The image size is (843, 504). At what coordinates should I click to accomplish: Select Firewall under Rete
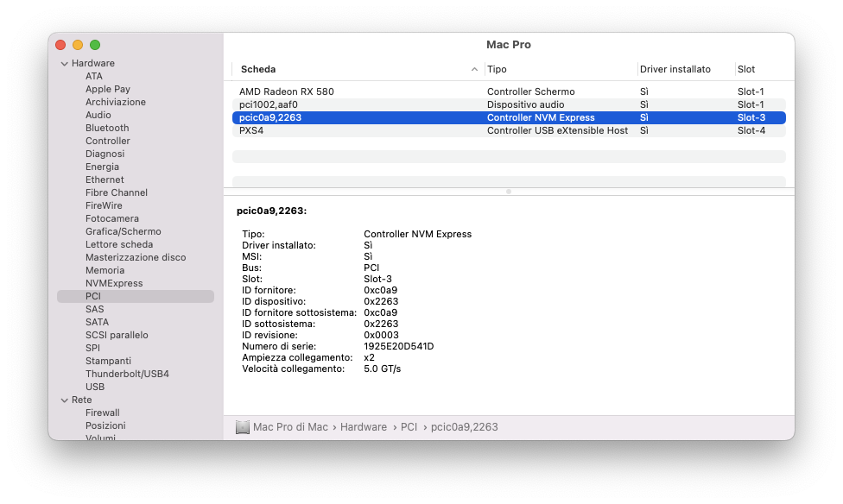pos(102,413)
